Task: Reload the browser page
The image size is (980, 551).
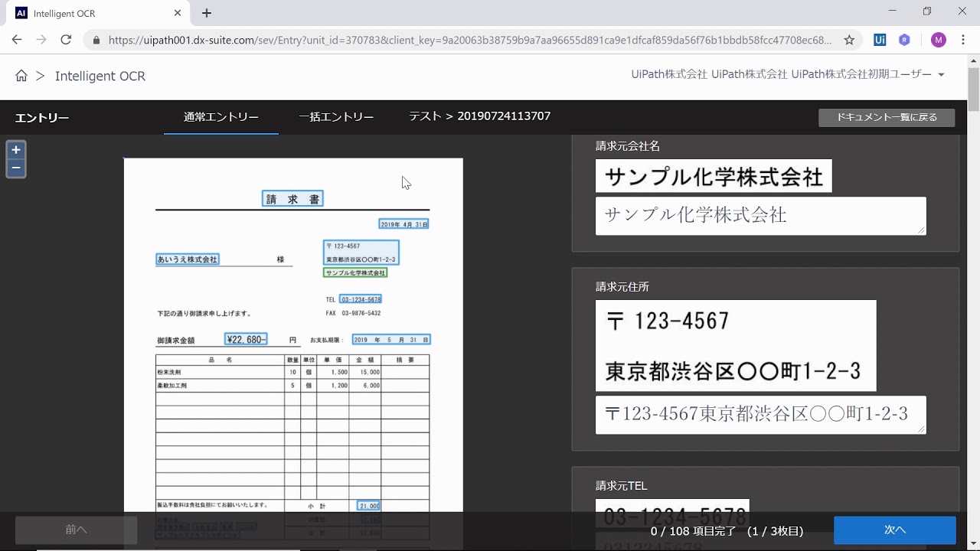Action: [x=66, y=40]
